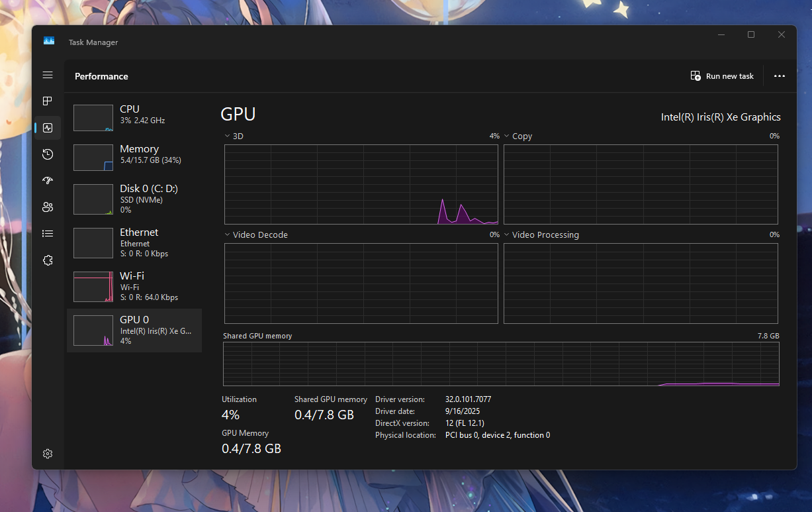
Task: Click Run new task button
Action: 722,76
